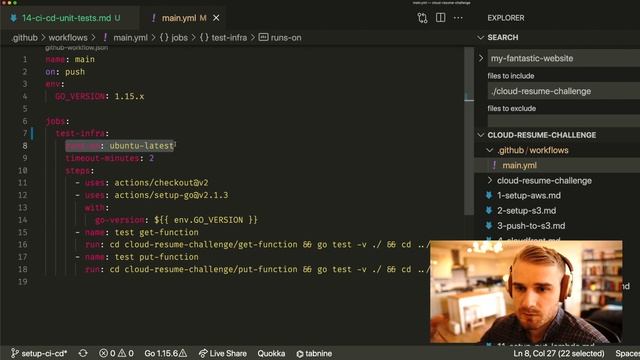Open problems panel via errors and warnings count
This screenshot has width=640, height=360.
(116, 353)
